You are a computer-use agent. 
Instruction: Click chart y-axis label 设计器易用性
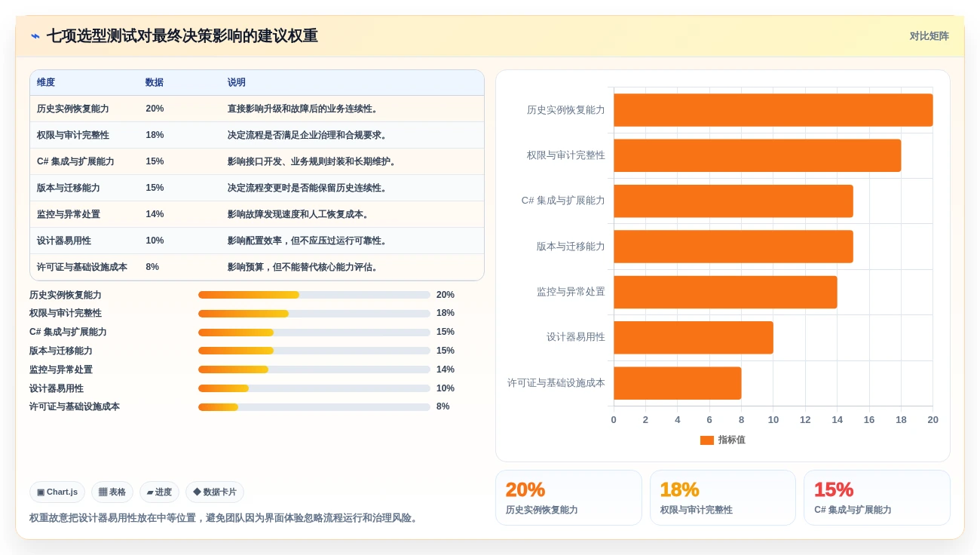pos(576,337)
